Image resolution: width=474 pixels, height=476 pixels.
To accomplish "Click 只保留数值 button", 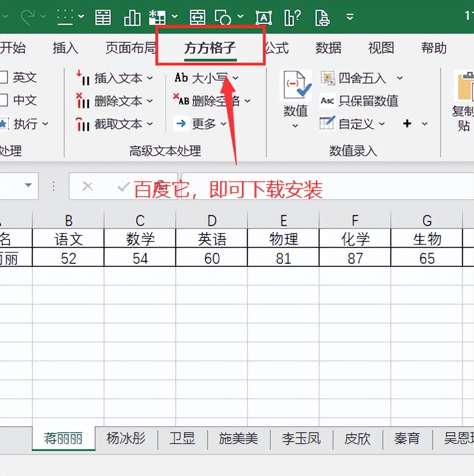I will tap(359, 101).
